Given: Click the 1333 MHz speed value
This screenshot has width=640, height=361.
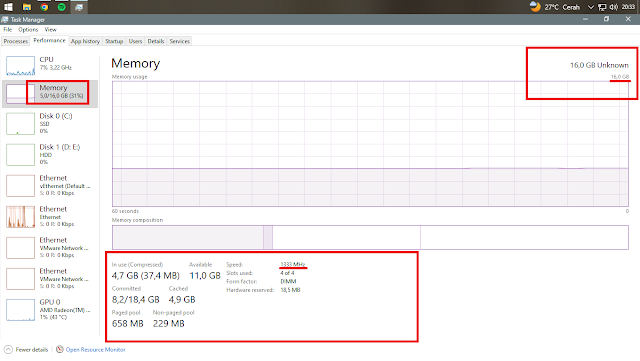Looking at the screenshot, I should click(x=293, y=264).
